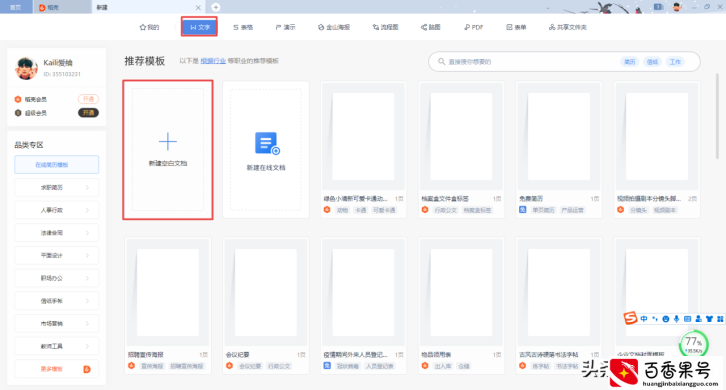
Task: Add a new tab with plus button
Action: coord(216,7)
